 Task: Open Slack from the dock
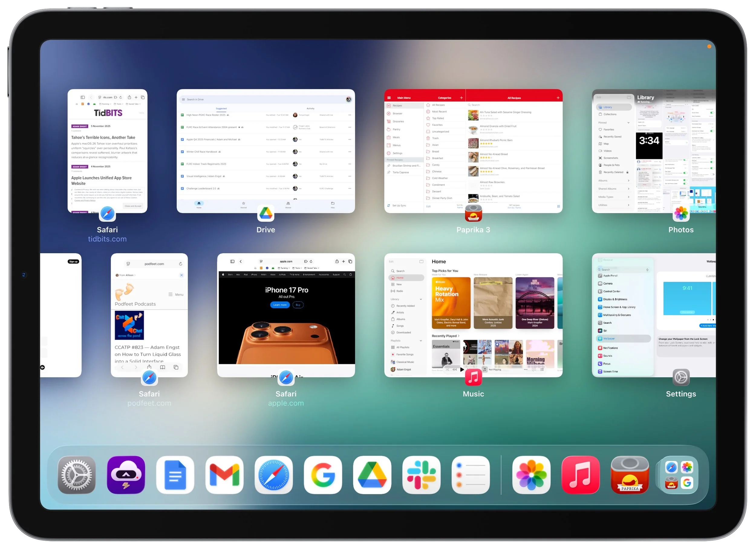[x=421, y=475]
